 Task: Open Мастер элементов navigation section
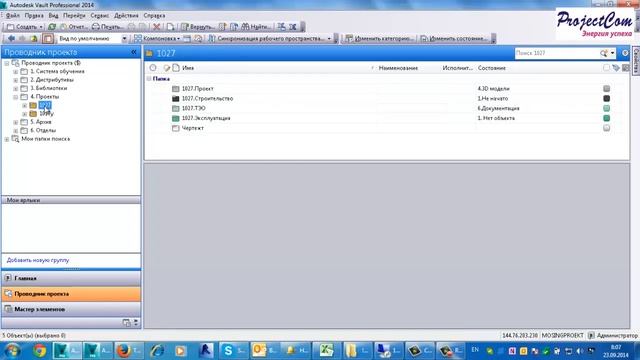[71, 309]
